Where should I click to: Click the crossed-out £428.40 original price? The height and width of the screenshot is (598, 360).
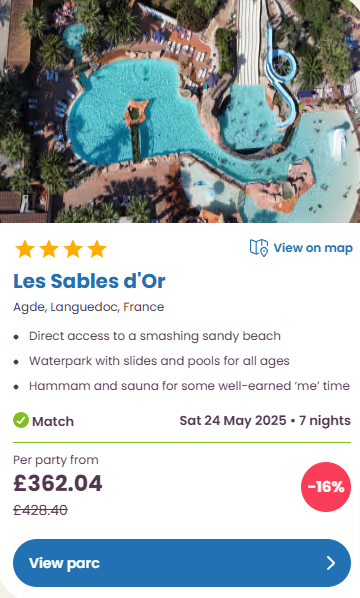coord(40,510)
